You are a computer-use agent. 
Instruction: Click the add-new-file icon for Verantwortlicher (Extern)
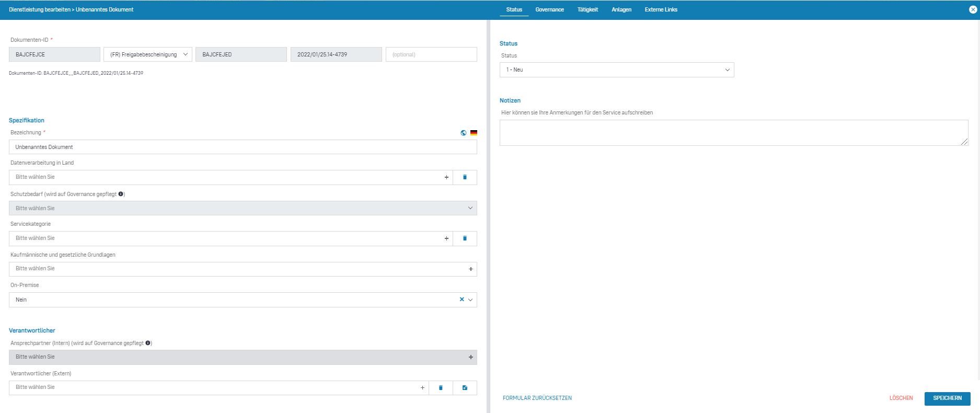[x=465, y=388]
